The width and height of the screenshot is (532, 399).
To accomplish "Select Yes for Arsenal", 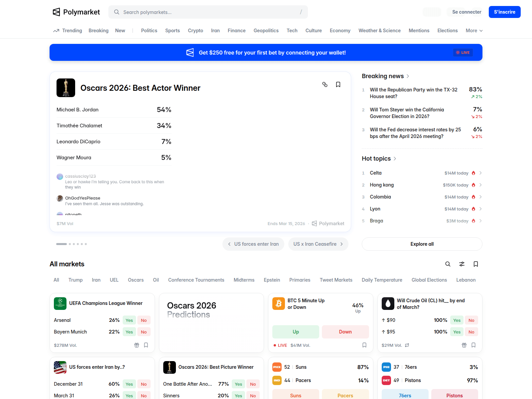I will point(129,320).
